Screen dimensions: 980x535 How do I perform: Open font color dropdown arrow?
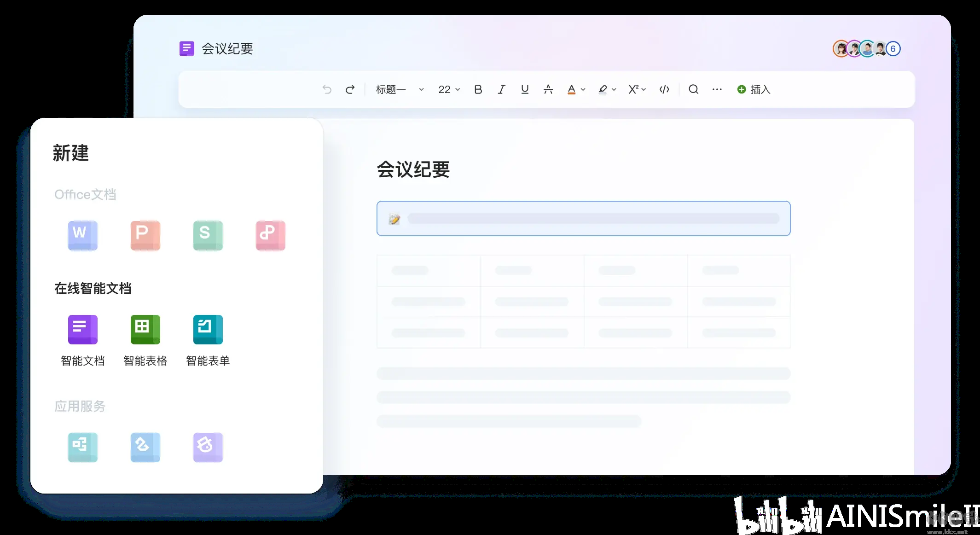click(583, 90)
